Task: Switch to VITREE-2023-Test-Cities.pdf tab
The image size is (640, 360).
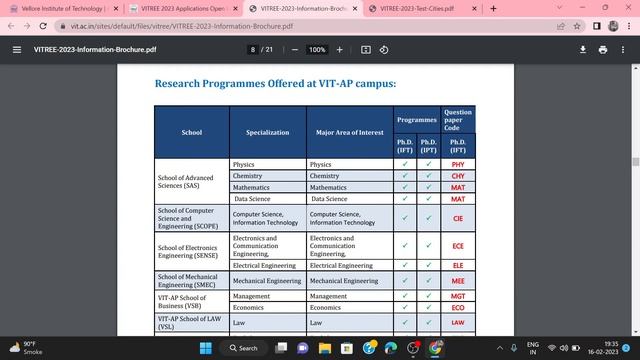Action: tap(422, 9)
